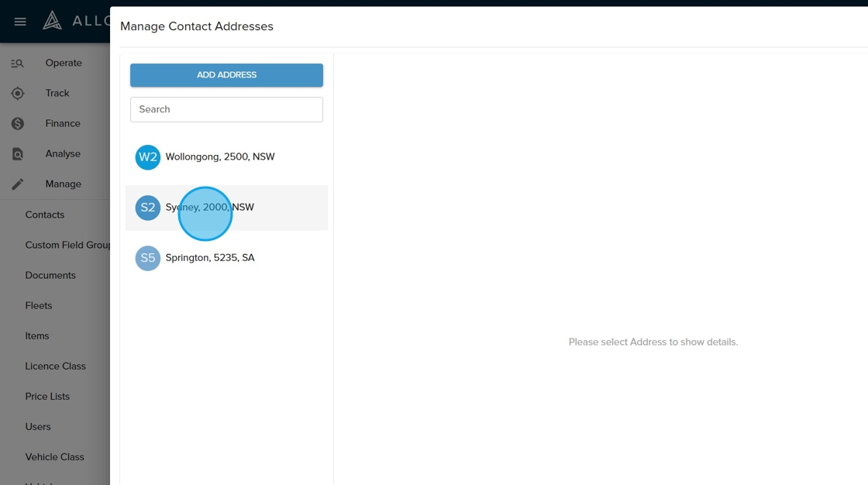Select Springton, 5235, SA address
The width and height of the screenshot is (868, 485).
point(210,258)
